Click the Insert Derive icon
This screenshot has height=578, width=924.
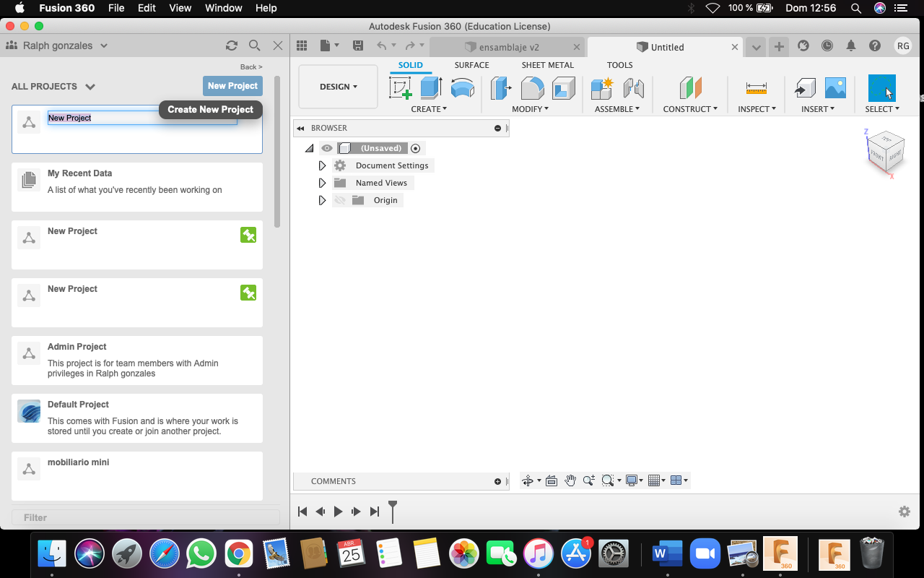pyautogui.click(x=805, y=88)
